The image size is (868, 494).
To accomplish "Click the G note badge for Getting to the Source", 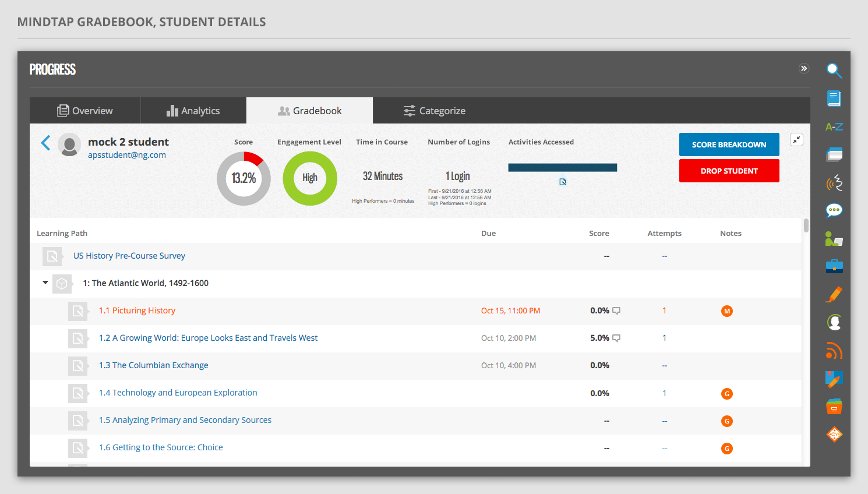I will 726,449.
